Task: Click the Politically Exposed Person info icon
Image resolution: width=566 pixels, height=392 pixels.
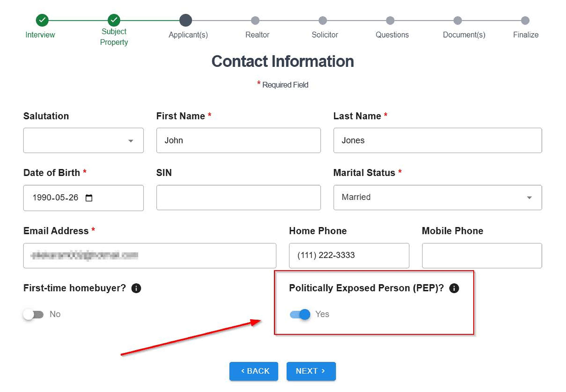Action: 454,288
